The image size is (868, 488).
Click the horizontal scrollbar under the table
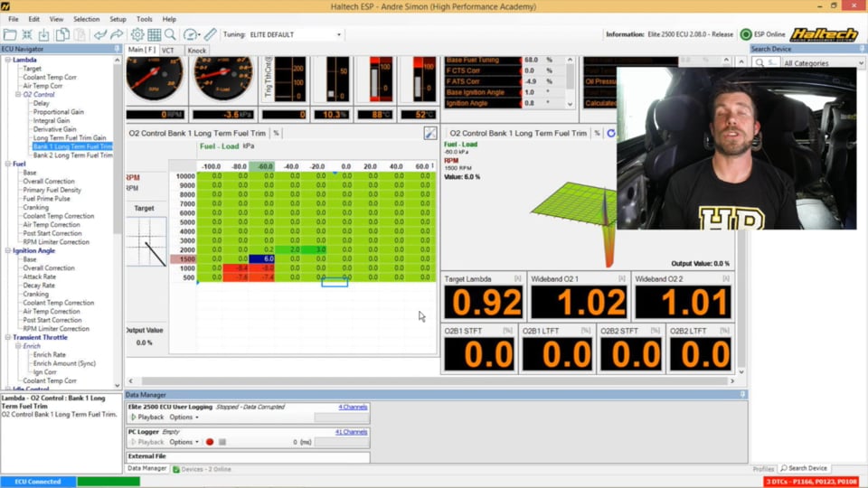pyautogui.click(x=431, y=381)
